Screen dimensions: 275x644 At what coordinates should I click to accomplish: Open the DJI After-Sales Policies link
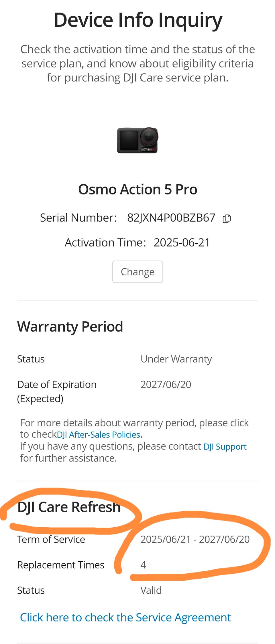99,435
